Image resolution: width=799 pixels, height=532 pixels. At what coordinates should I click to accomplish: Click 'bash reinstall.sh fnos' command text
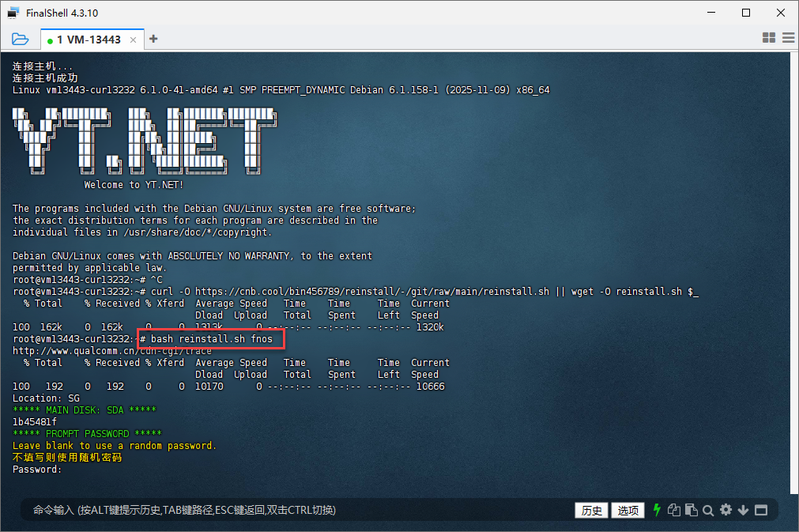click(x=212, y=339)
